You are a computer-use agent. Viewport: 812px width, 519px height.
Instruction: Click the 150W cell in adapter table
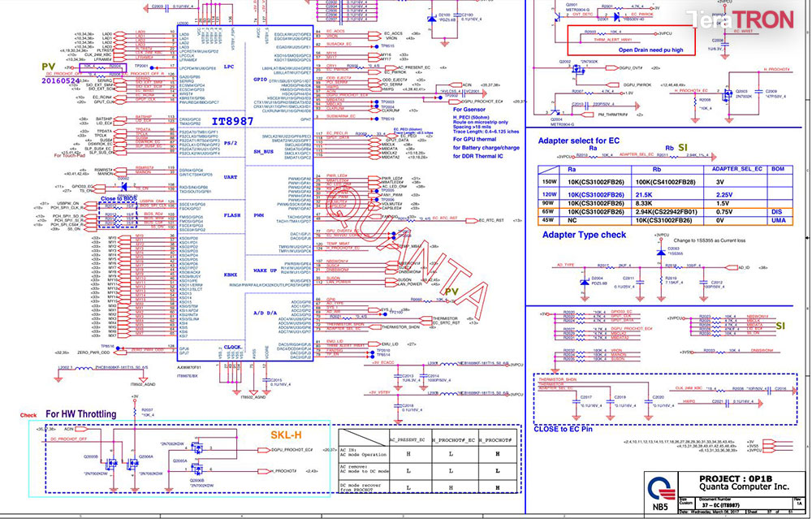549,182
